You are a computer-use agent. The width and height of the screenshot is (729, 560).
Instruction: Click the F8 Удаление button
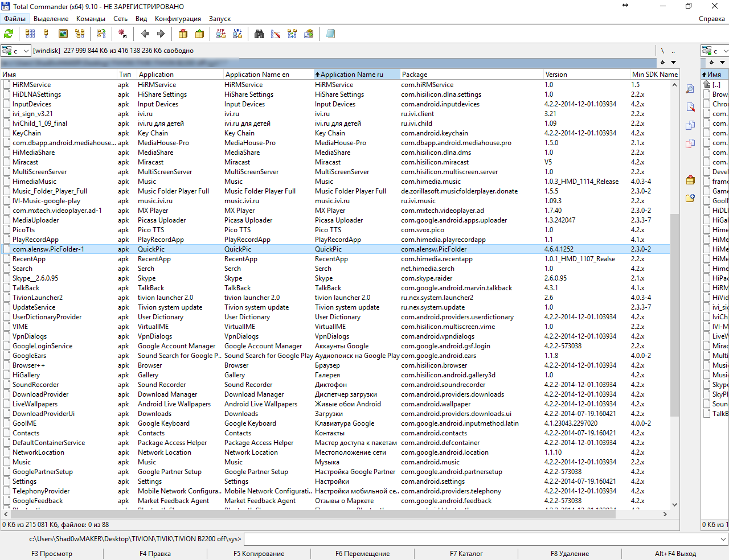[570, 554]
